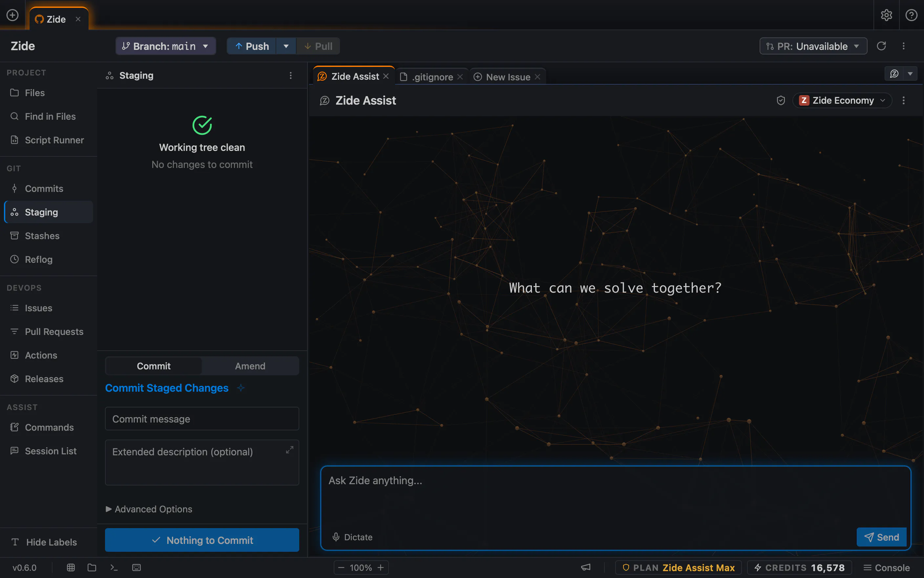Click the Credits 16,578 indicator
Screen dimensions: 924x578
[799, 567]
